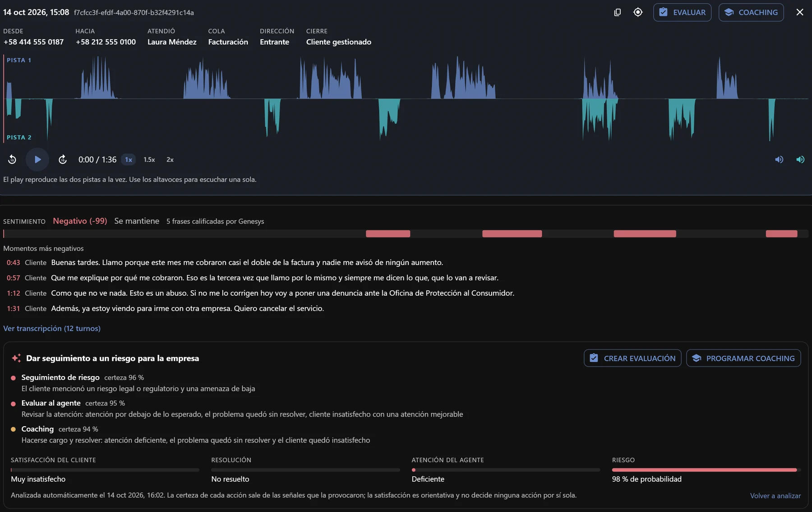Click the PISTA 2 track label
812x512 pixels.
click(19, 137)
